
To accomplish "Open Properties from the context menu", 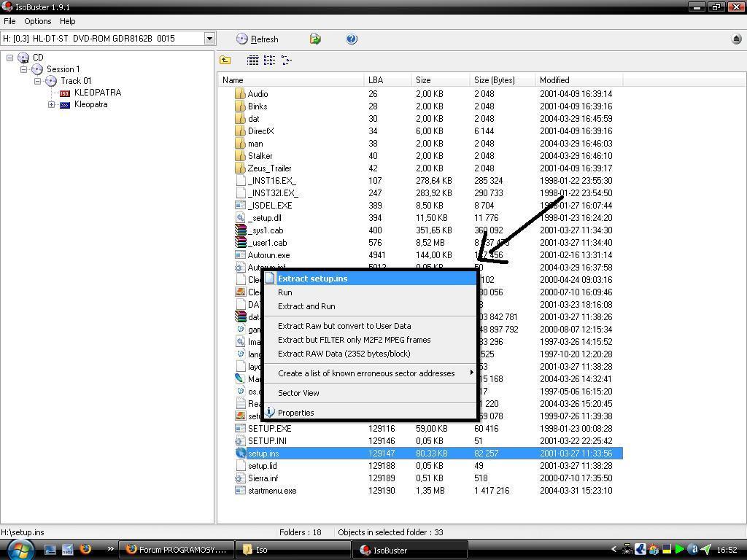I will pos(370,413).
